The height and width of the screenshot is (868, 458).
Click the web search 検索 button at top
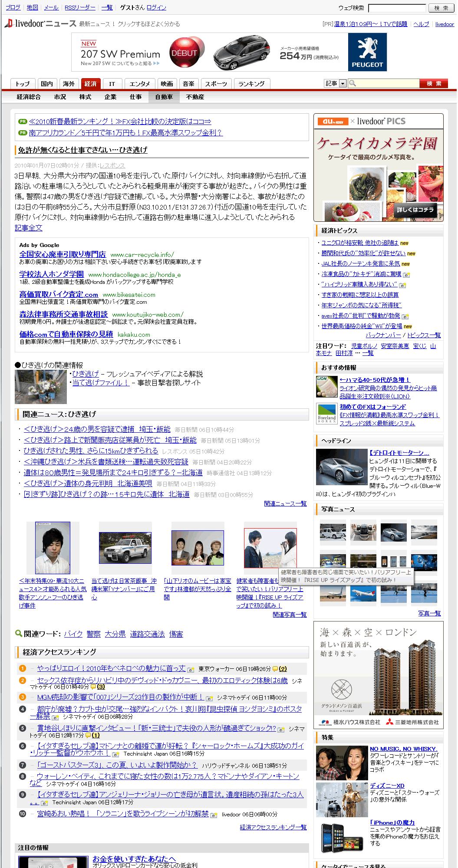tap(441, 8)
